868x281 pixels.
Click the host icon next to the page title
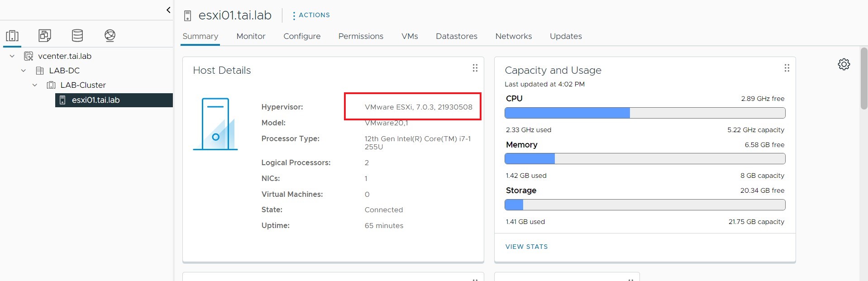188,16
